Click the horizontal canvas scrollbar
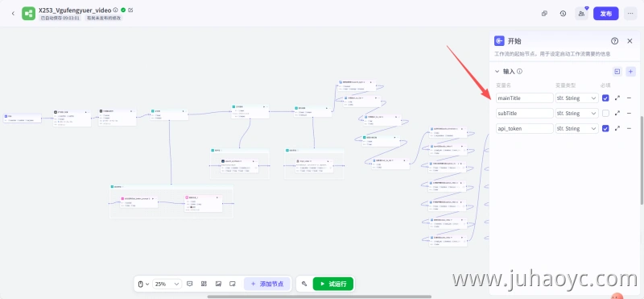The height and width of the screenshot is (299, 644). point(319,297)
